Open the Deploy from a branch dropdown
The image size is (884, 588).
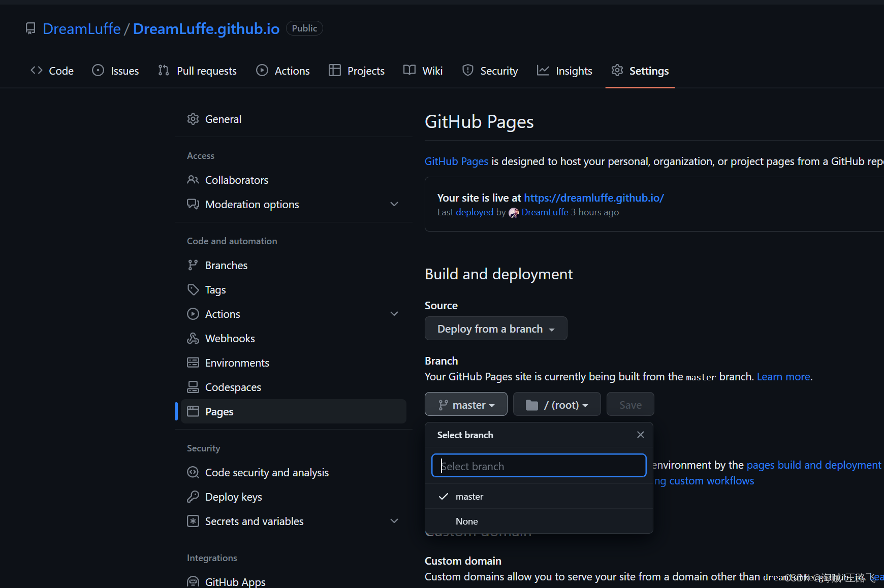[495, 329]
